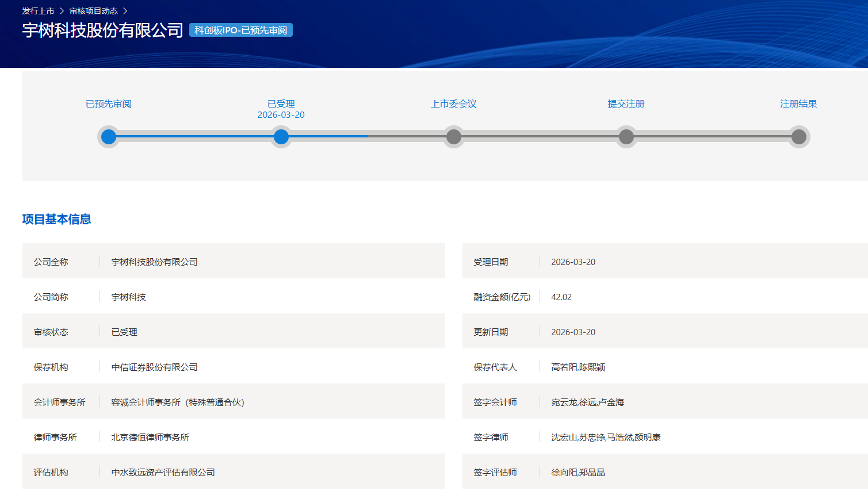Image resolution: width=868 pixels, height=491 pixels.
Task: Click the 科创板IPO-已预先审阅 status badge
Action: coord(240,30)
